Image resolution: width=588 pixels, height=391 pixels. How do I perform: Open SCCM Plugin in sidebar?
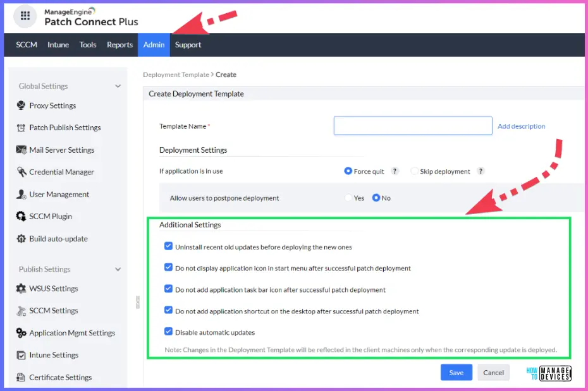tap(51, 216)
